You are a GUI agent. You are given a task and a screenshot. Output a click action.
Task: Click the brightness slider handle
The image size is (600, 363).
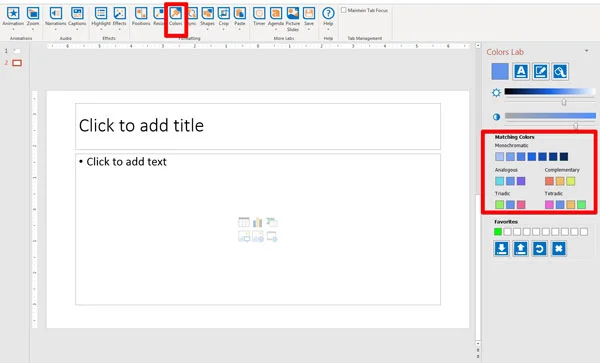click(x=564, y=102)
